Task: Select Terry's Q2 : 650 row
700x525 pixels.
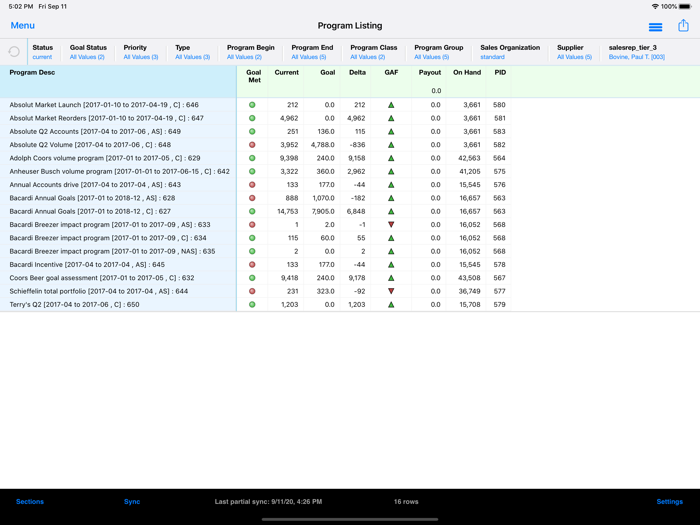Action: coord(255,304)
